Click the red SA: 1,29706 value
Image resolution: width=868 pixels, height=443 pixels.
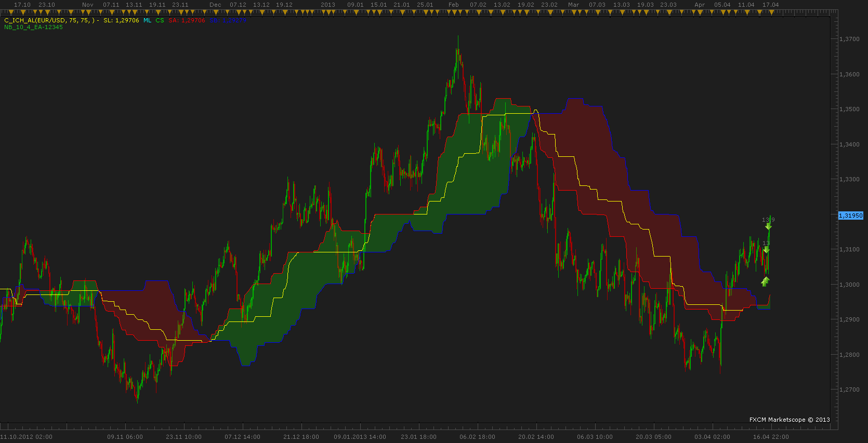(187, 20)
